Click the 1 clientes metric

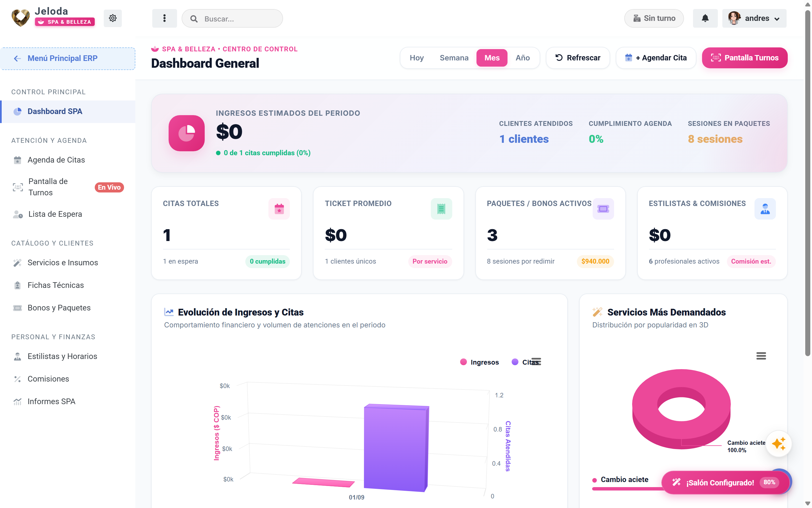click(524, 139)
